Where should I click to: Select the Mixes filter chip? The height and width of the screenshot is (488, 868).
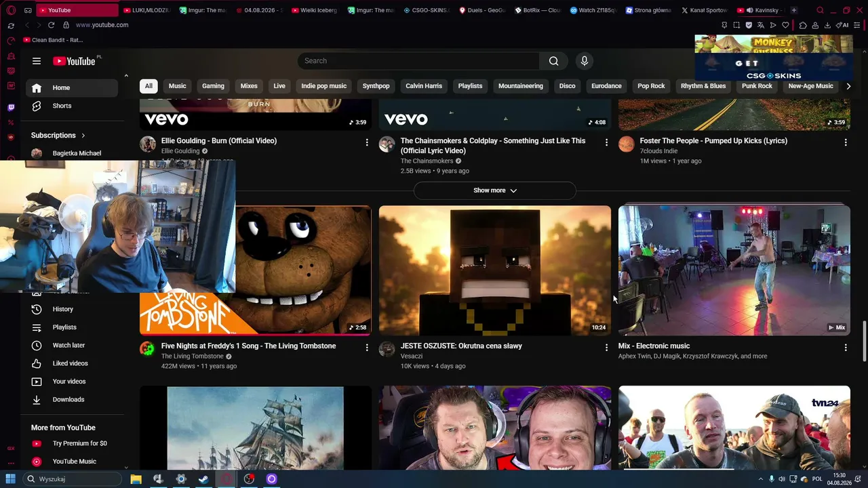click(249, 86)
